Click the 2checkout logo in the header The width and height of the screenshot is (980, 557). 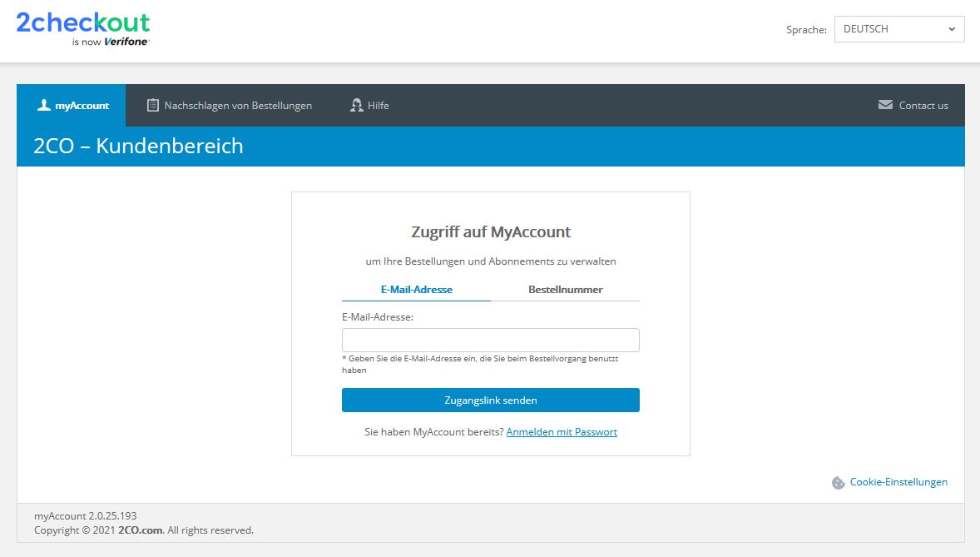[x=83, y=28]
